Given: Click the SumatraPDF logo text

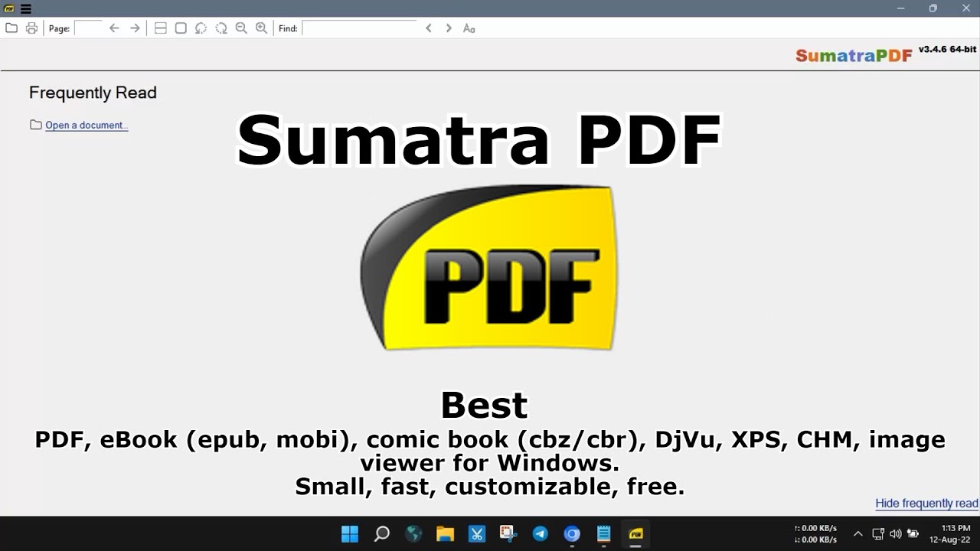Looking at the screenshot, I should pos(854,55).
